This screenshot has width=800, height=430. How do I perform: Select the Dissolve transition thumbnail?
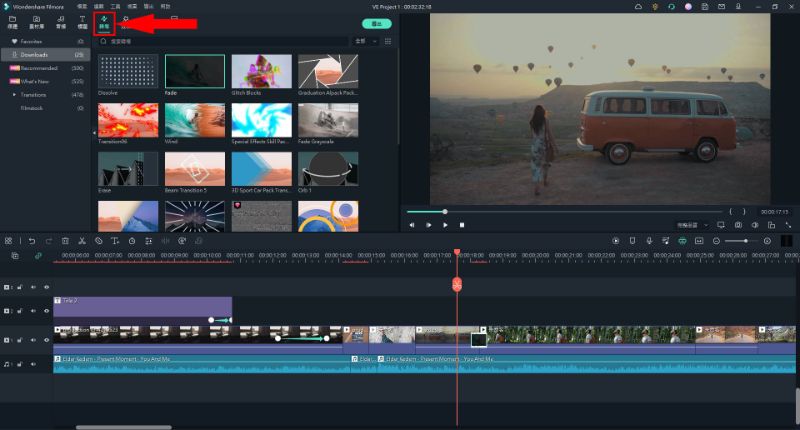pos(128,71)
